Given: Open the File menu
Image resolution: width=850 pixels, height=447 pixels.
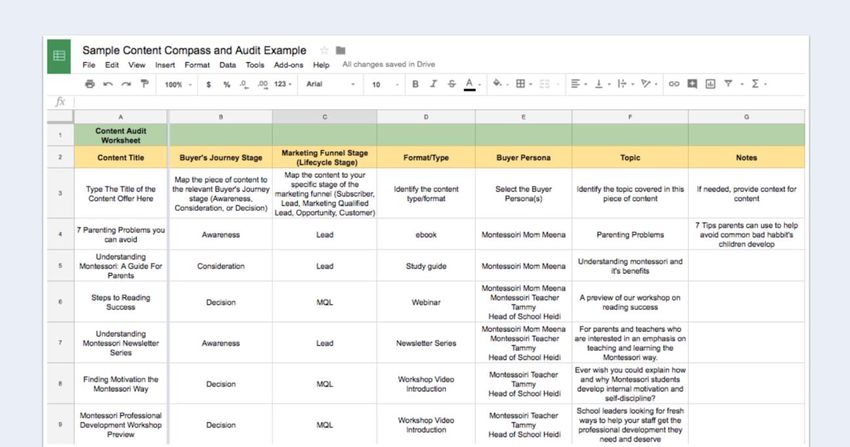Looking at the screenshot, I should (x=89, y=65).
